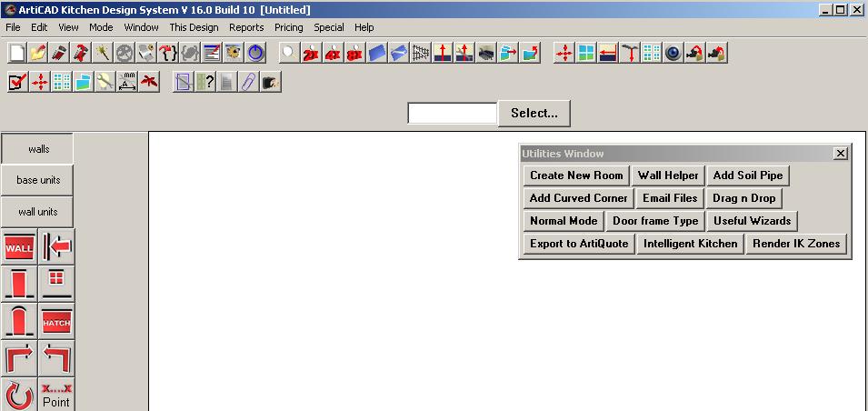Click the blue camera lens icon
This screenshot has height=411, width=868.
point(673,53)
